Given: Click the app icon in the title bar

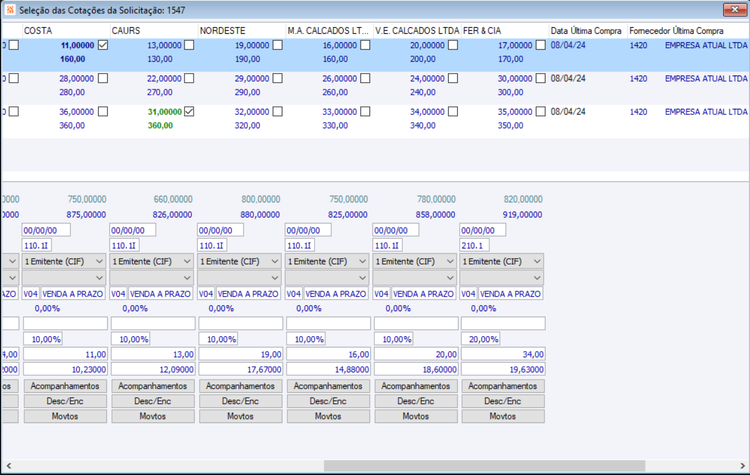Looking at the screenshot, I should point(10,10).
